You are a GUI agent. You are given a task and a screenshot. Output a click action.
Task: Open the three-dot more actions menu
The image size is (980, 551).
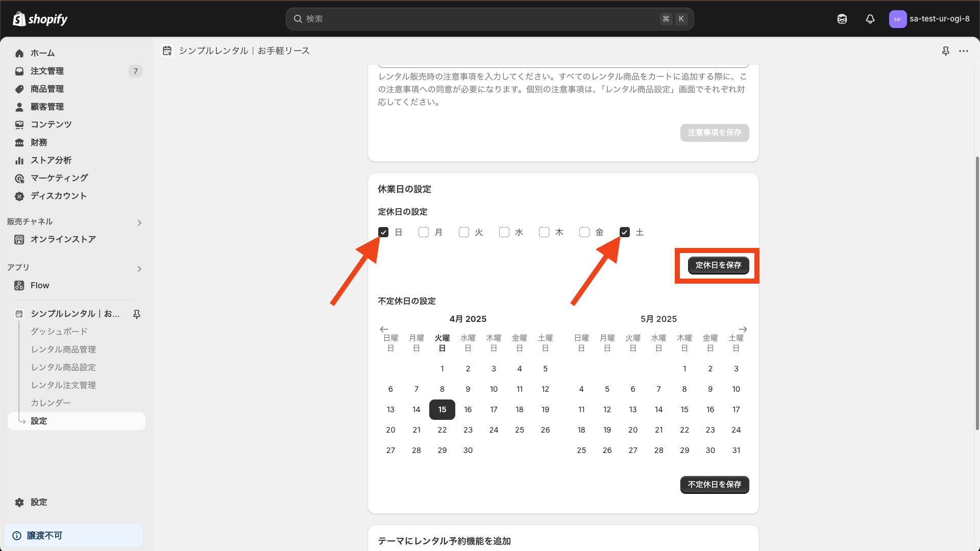pyautogui.click(x=964, y=51)
